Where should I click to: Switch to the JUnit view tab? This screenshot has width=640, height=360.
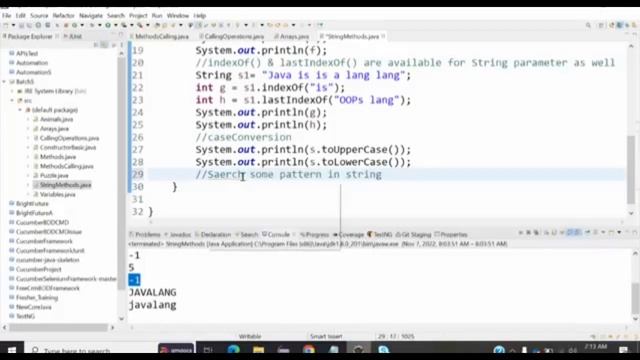point(73,36)
